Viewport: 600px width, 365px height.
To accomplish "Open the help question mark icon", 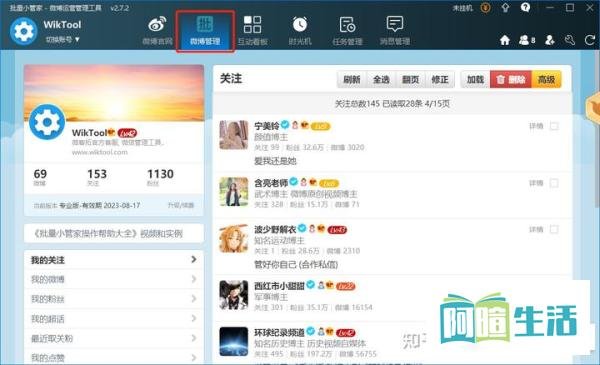I will coord(525,8).
